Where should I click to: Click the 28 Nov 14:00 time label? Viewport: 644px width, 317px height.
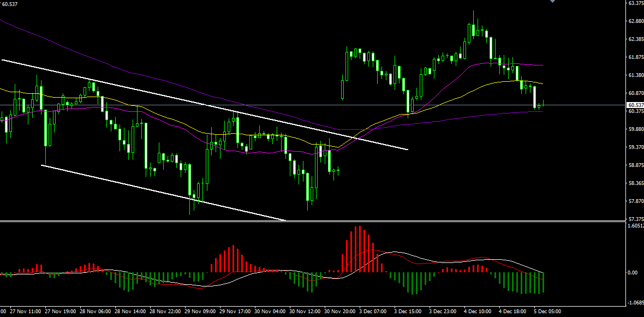tap(130, 312)
